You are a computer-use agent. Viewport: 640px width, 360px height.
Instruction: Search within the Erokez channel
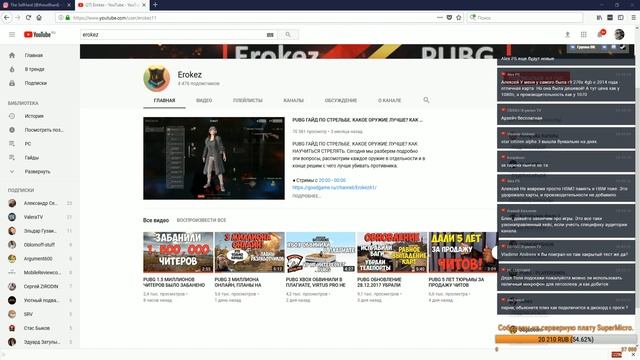click(426, 100)
